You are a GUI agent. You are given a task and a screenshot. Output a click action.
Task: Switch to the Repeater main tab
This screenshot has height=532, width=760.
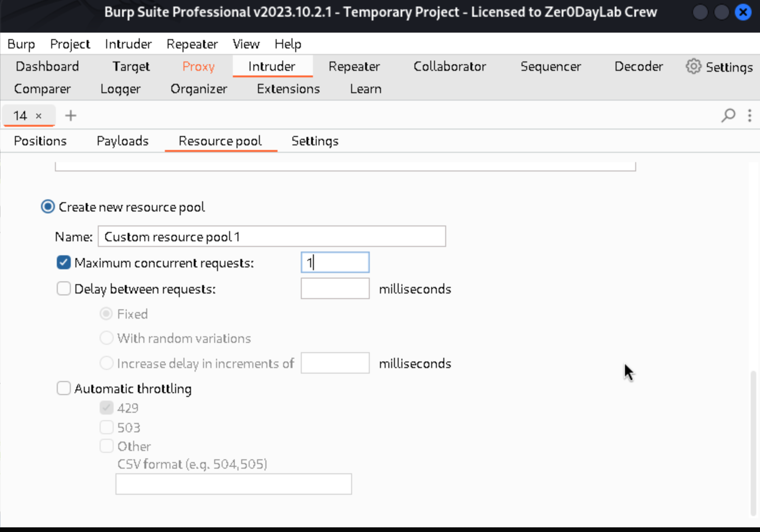[x=354, y=66]
